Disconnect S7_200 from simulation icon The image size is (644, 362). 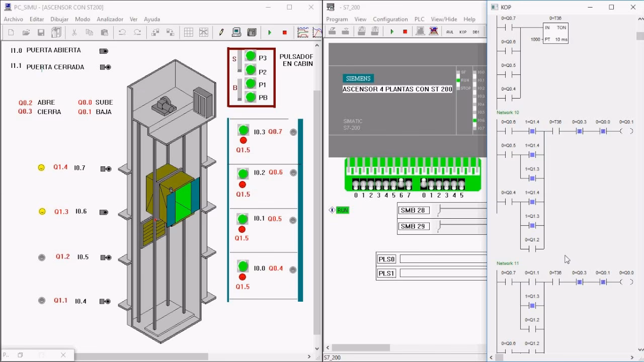[434, 32]
